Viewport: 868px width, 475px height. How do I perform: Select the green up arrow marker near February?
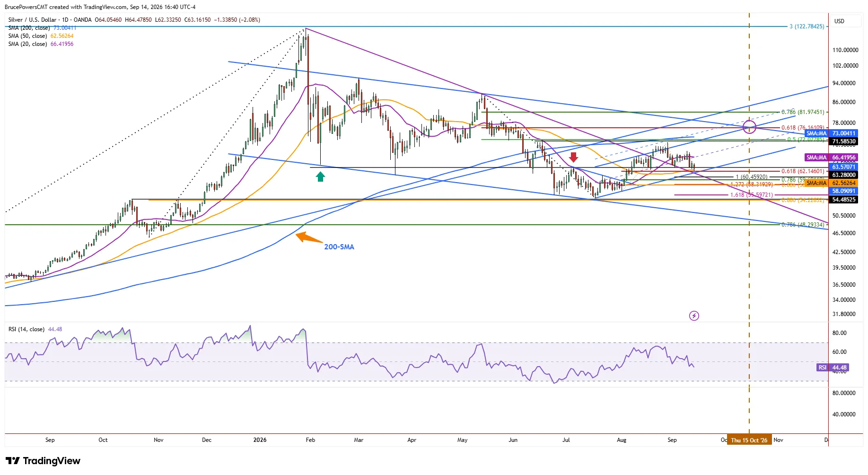(320, 176)
